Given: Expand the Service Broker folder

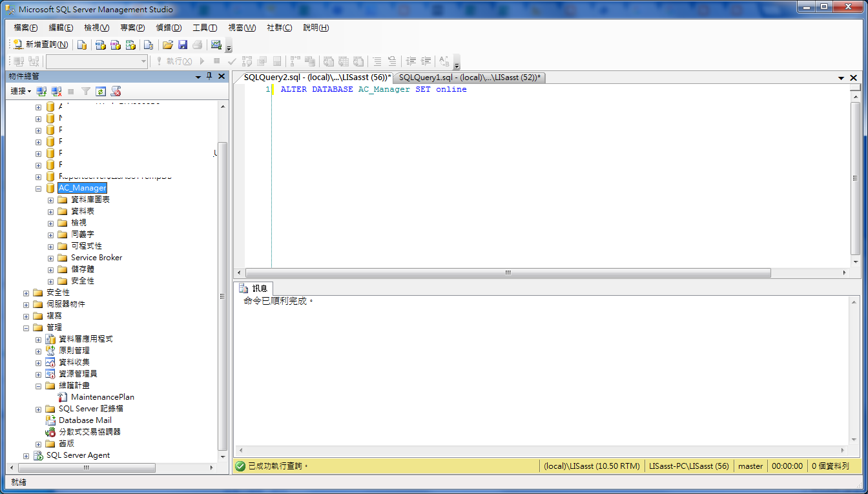Looking at the screenshot, I should tap(50, 257).
